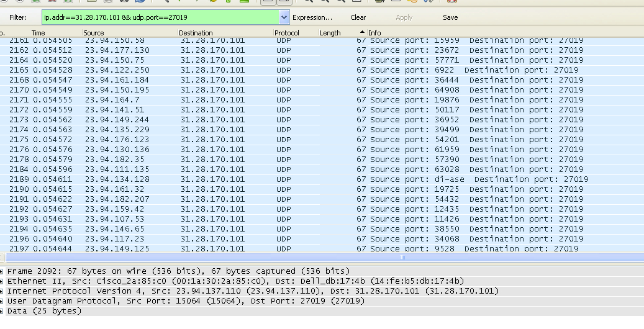Select packet 2189 with source port di-ase
Viewport: 644px width, 329px height.
coord(322,179)
